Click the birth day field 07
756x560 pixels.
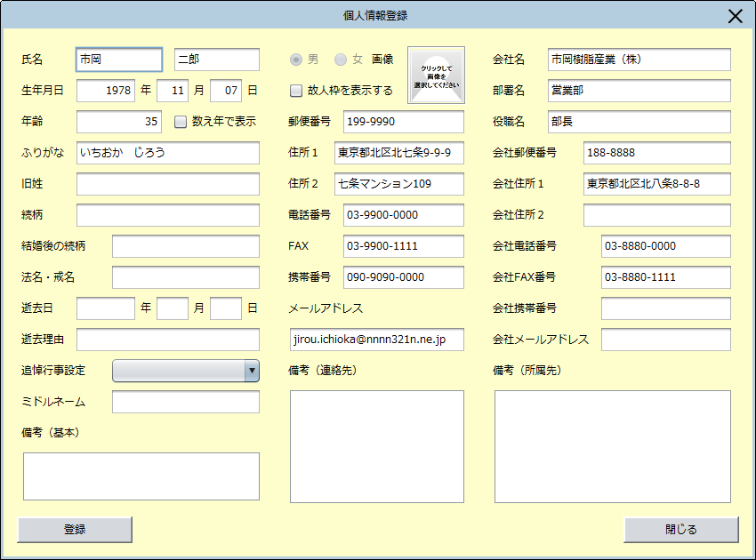226,91
